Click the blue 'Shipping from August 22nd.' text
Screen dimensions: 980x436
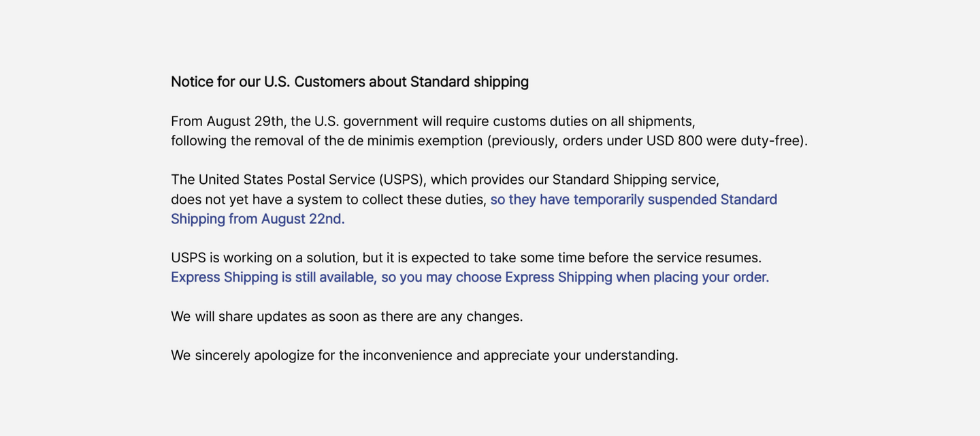pos(258,219)
